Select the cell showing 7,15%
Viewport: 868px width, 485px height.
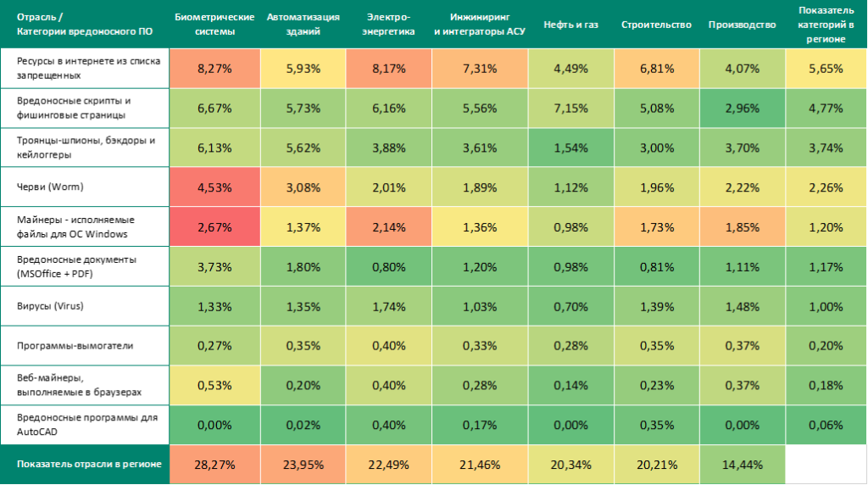pos(570,108)
